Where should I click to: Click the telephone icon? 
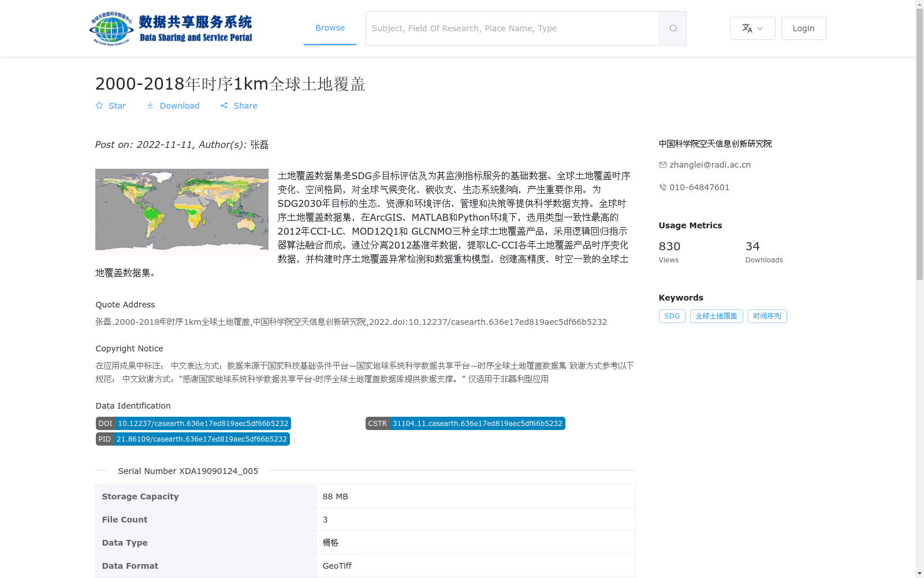(663, 187)
